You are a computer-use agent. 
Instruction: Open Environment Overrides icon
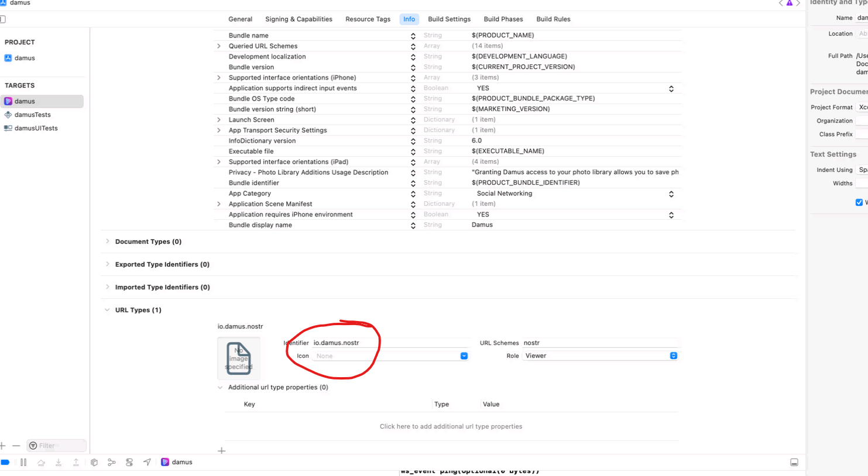(129, 462)
